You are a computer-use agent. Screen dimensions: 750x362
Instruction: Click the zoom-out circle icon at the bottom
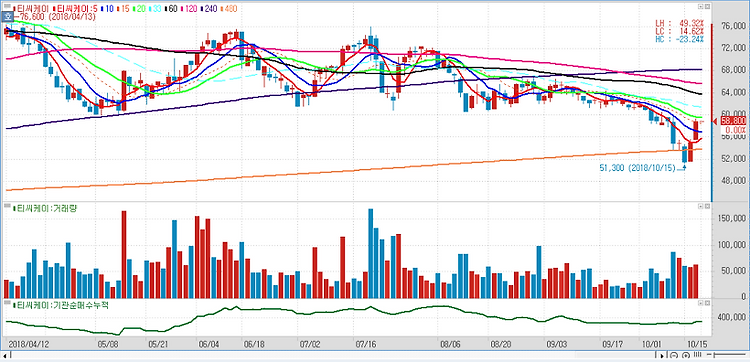point(674,355)
